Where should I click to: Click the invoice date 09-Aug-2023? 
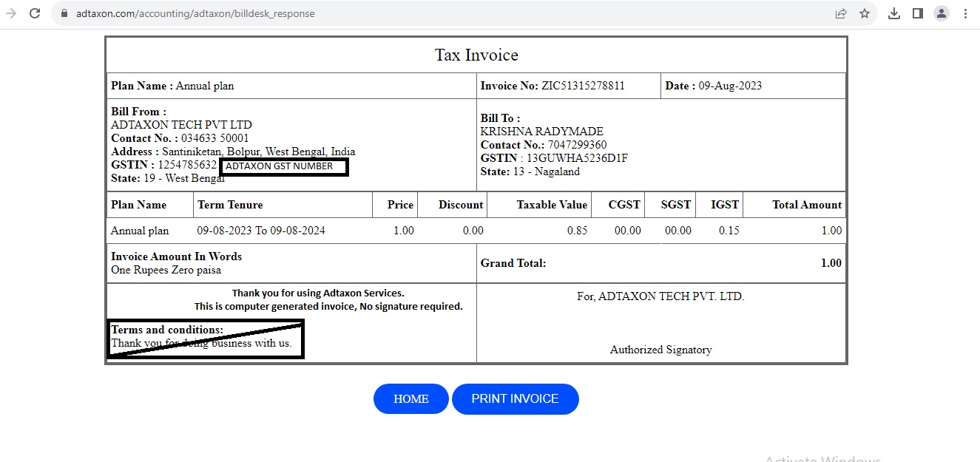(x=729, y=86)
